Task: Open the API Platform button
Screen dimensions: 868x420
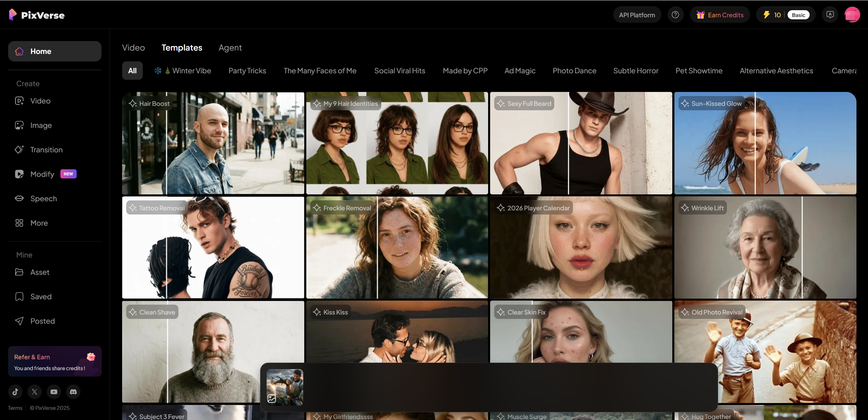Action: point(637,15)
